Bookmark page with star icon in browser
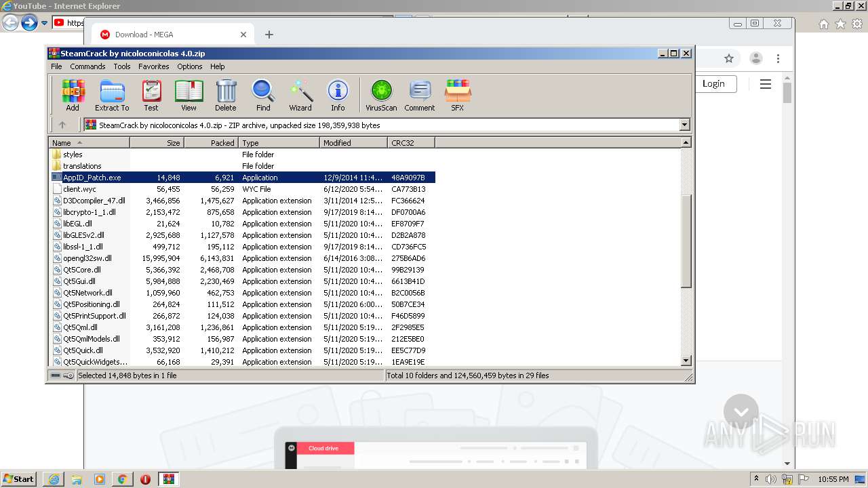868x488 pixels. coord(729,59)
